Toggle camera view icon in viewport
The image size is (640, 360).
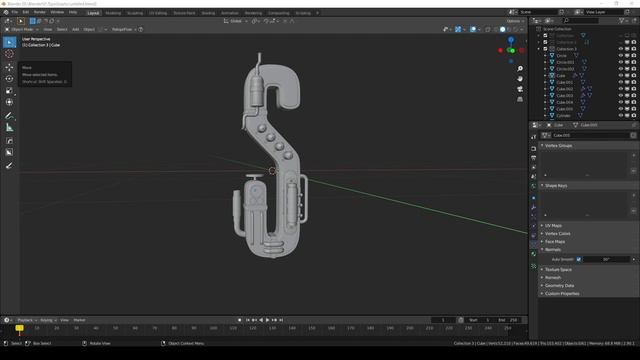(x=520, y=89)
